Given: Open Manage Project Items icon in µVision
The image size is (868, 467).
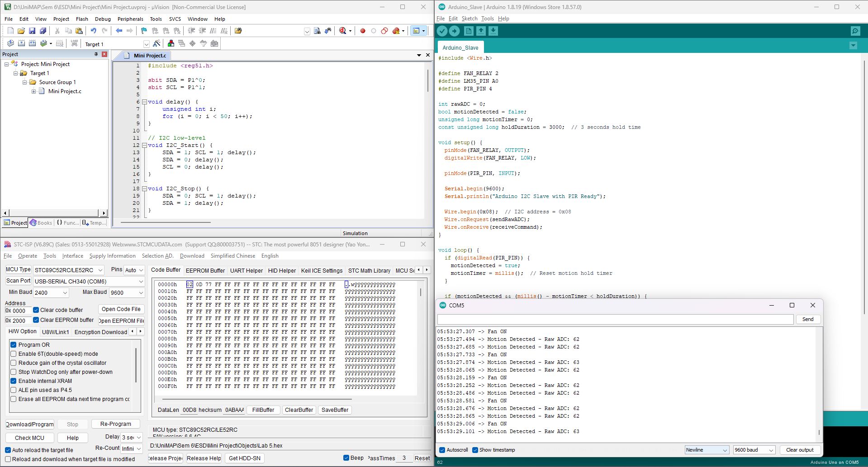Looking at the screenshot, I should [171, 43].
